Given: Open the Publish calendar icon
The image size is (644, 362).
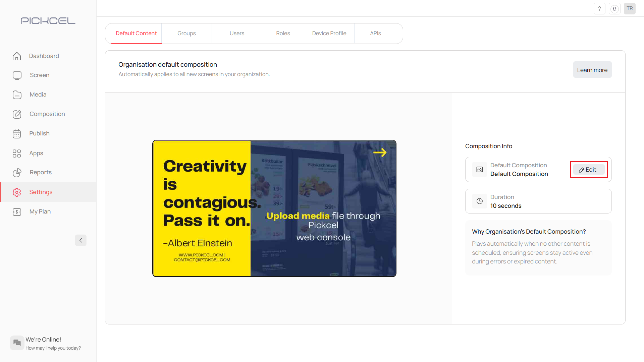Looking at the screenshot, I should tap(17, 134).
